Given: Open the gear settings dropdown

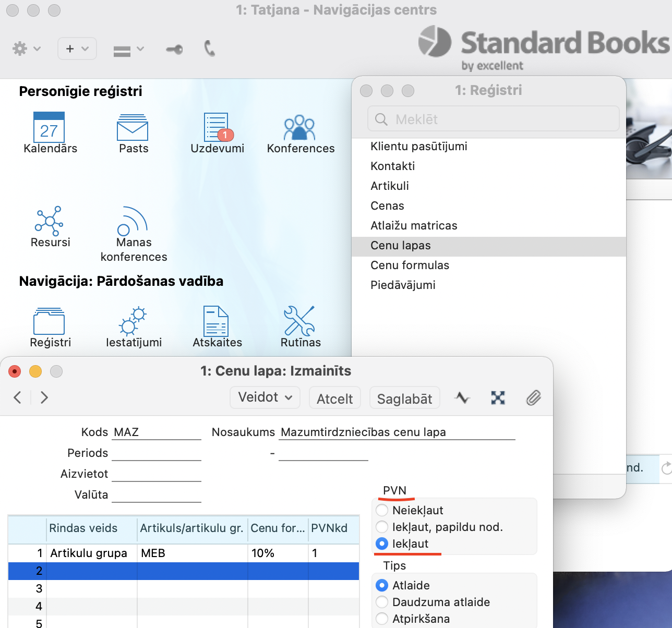Looking at the screenshot, I should click(26, 49).
